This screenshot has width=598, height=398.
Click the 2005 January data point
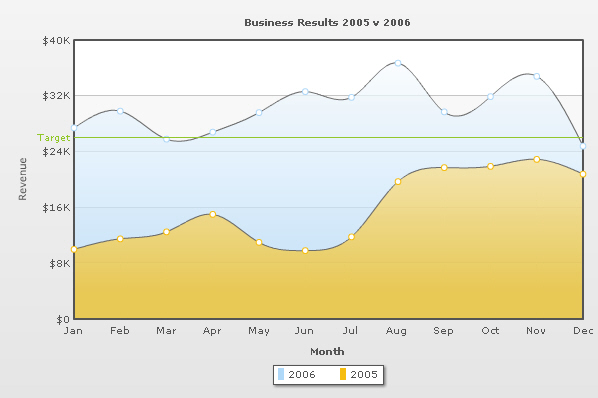74,249
